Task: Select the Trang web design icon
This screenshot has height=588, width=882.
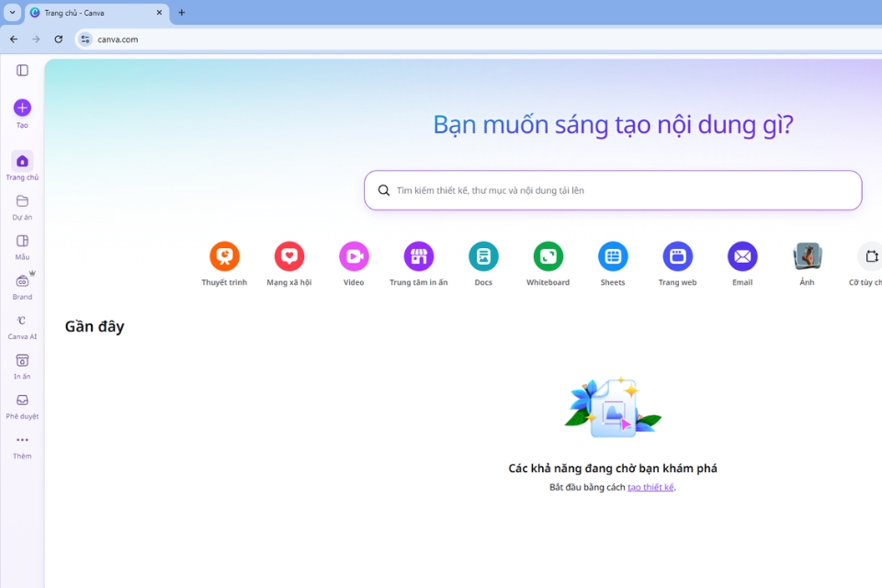Action: click(x=677, y=258)
